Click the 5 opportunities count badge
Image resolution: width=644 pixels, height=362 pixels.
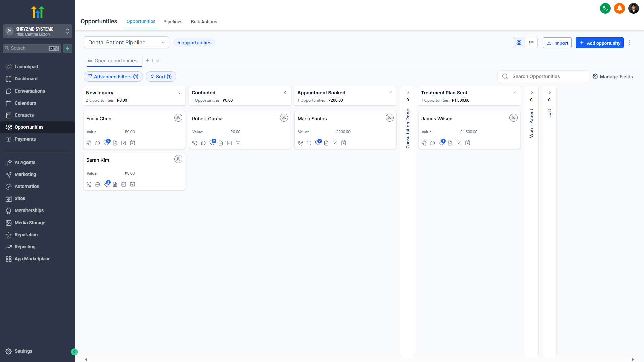pos(194,43)
